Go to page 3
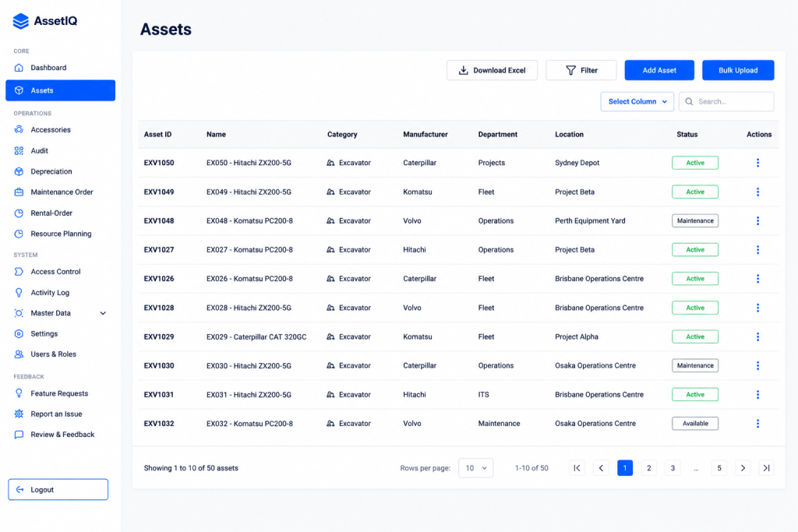 (x=673, y=468)
